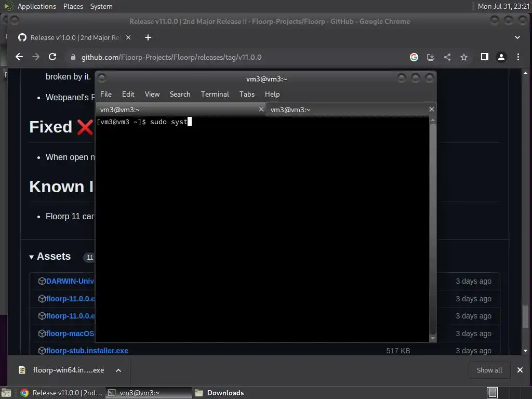Open the DARWIN-Univ asset link
This screenshot has width=532, height=399.
pyautogui.click(x=70, y=281)
